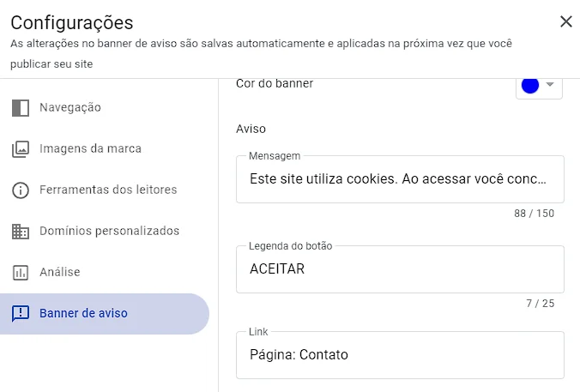Select Ferramentas dos leitores in the sidebar
580x392 pixels.
point(108,190)
